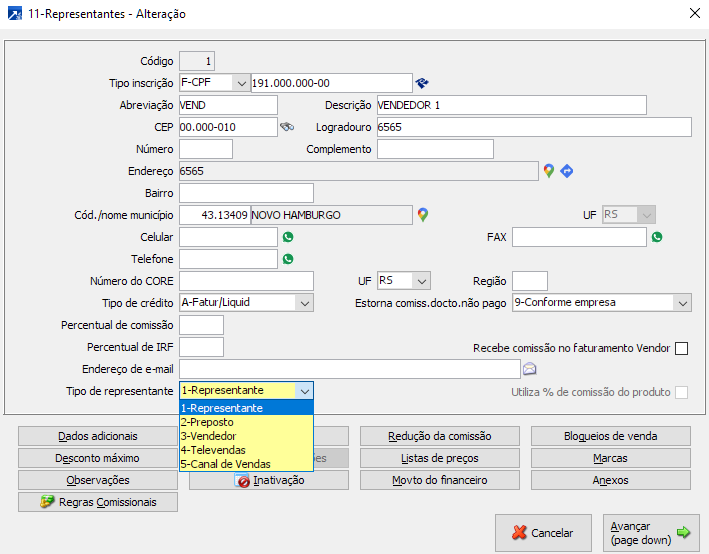Click the blue directions icon beside Endereço
Image resolution: width=709 pixels, height=554 pixels.
pos(566,171)
